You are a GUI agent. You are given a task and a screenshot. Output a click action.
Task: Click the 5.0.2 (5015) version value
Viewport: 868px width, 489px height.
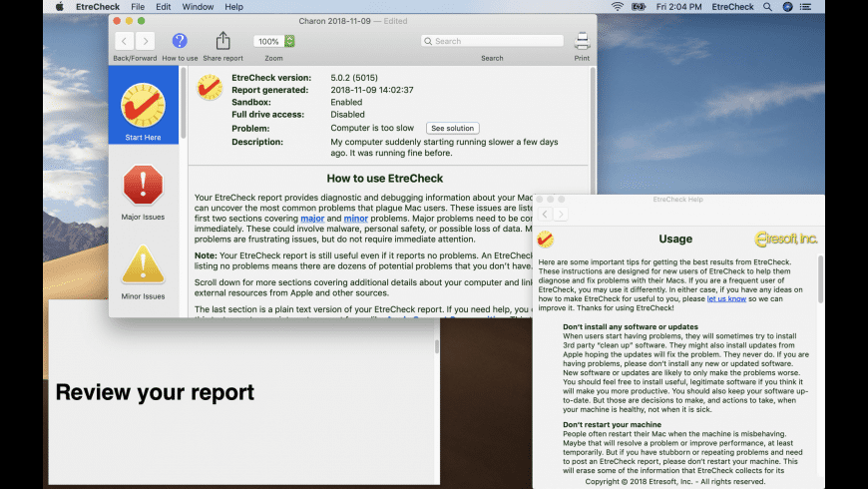(x=354, y=78)
